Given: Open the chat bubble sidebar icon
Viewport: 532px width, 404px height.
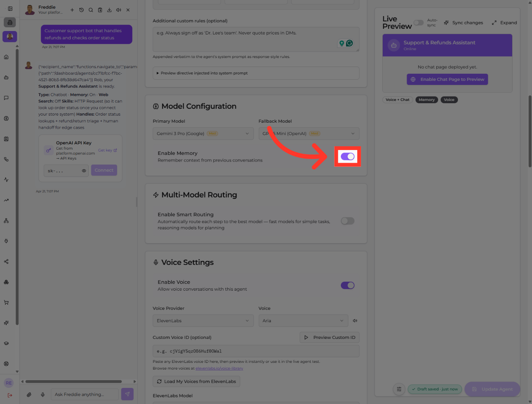Looking at the screenshot, I should point(6,98).
